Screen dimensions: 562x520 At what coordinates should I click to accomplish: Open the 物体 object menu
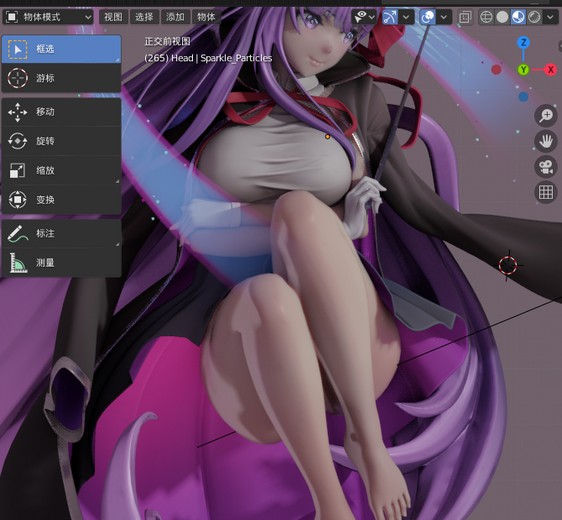point(206,17)
